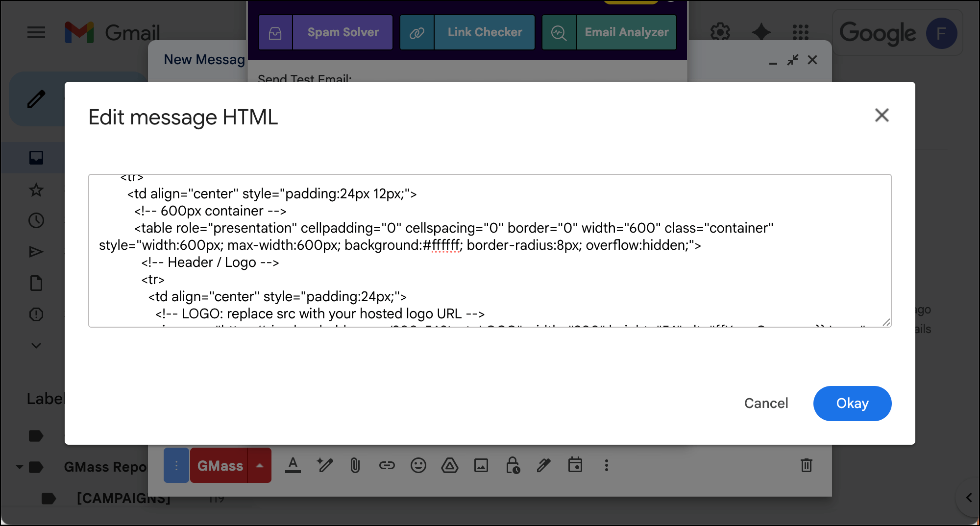
Task: Click the red GMass send button
Action: (x=220, y=465)
